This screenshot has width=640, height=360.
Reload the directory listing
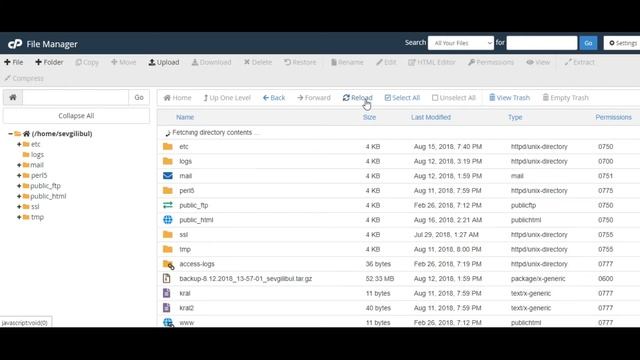tap(358, 98)
